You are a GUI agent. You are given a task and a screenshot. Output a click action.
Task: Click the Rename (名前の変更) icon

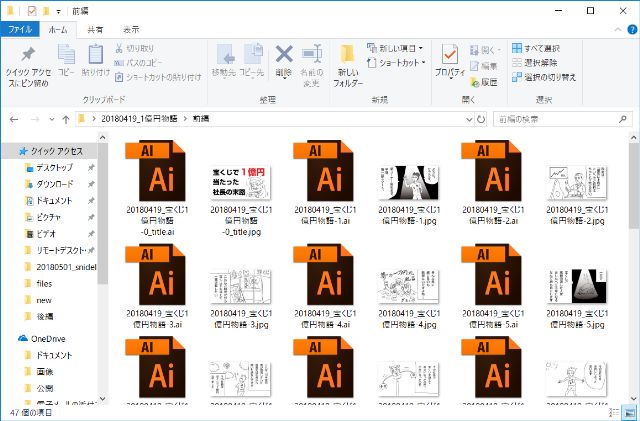pyautogui.click(x=312, y=54)
